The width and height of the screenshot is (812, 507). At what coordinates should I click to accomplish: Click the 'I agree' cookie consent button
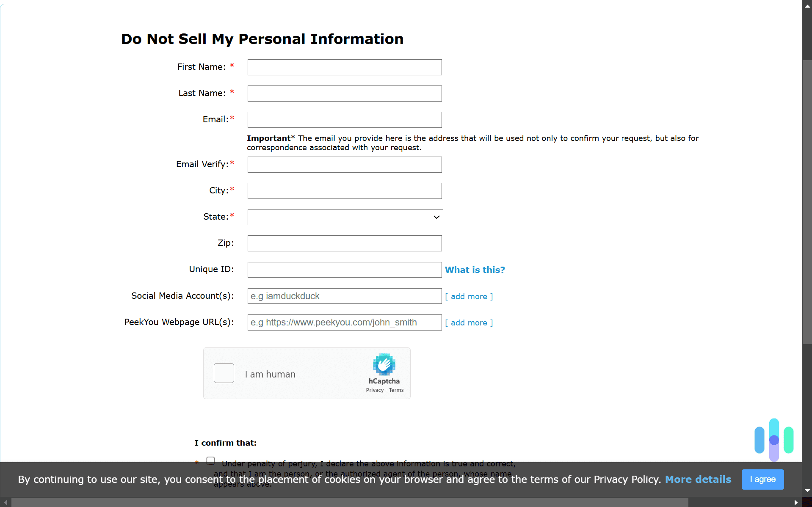click(762, 479)
